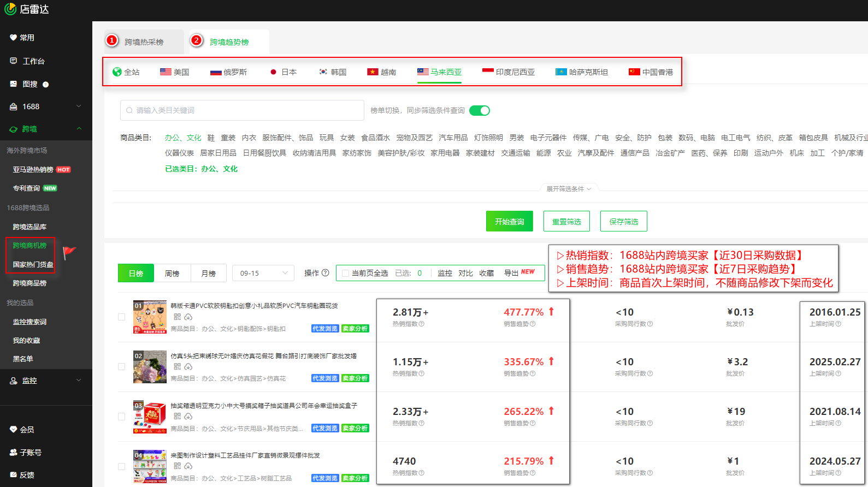Click the 开始查询 button

point(509,222)
